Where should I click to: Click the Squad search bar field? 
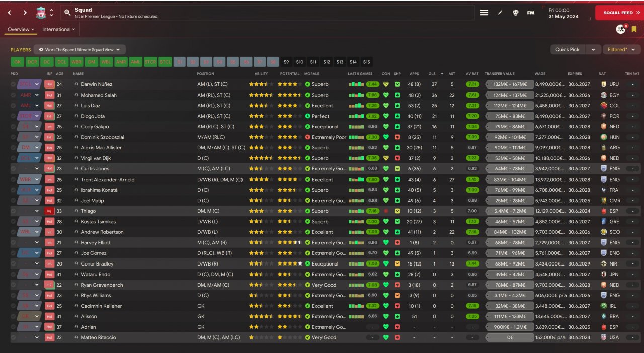[267, 13]
